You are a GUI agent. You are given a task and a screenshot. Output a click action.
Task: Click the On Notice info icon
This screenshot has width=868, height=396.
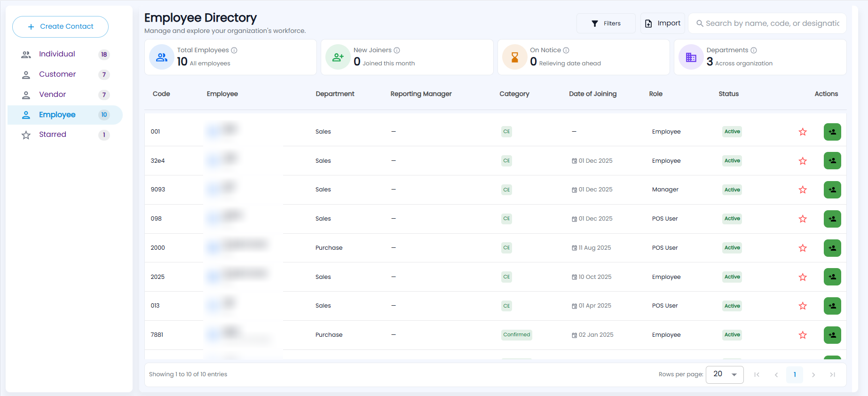(x=566, y=50)
